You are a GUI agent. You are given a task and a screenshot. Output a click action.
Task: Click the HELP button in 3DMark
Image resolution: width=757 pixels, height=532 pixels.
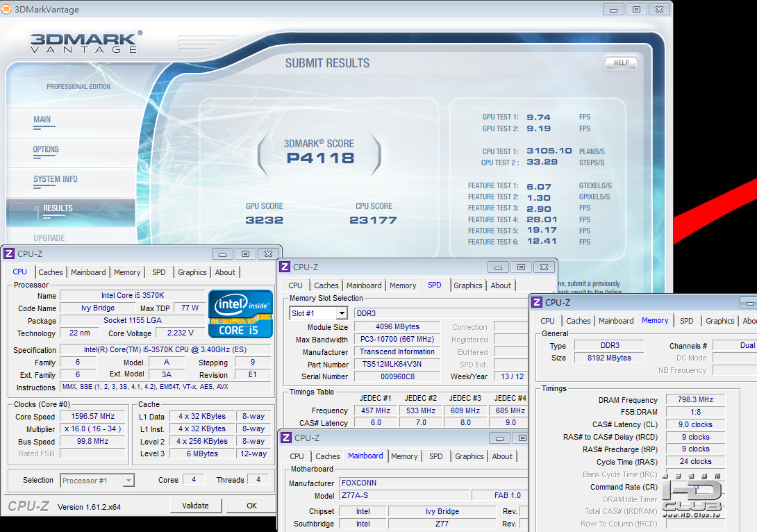(621, 63)
